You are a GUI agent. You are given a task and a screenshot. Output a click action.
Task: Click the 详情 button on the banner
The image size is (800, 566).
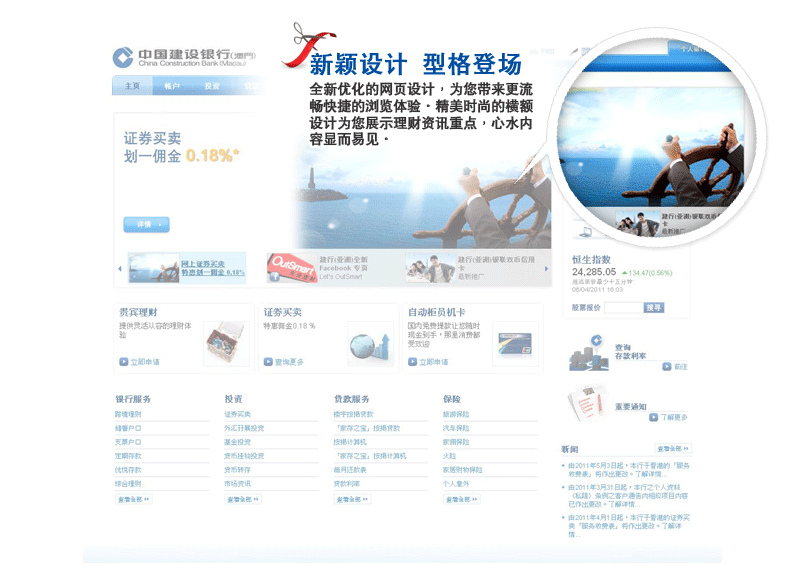click(x=146, y=225)
